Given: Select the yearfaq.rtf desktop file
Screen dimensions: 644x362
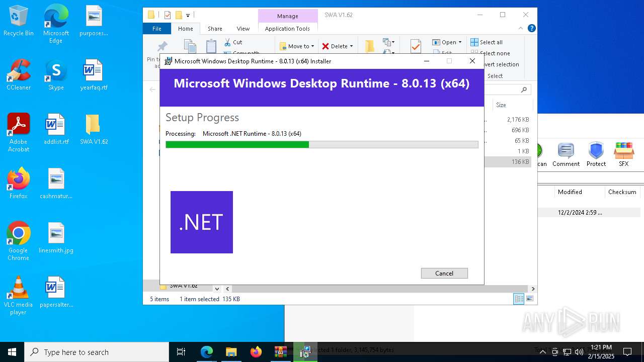Looking at the screenshot, I should coord(94,75).
